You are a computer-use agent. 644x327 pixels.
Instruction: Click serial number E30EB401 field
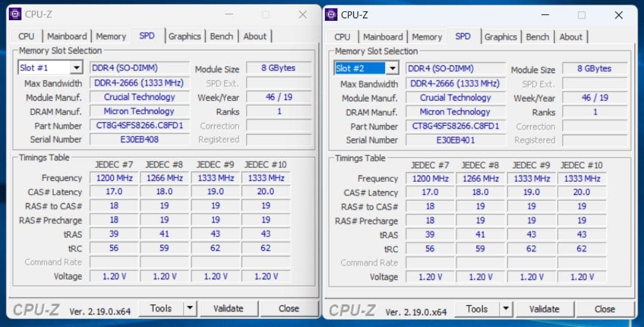coord(456,140)
